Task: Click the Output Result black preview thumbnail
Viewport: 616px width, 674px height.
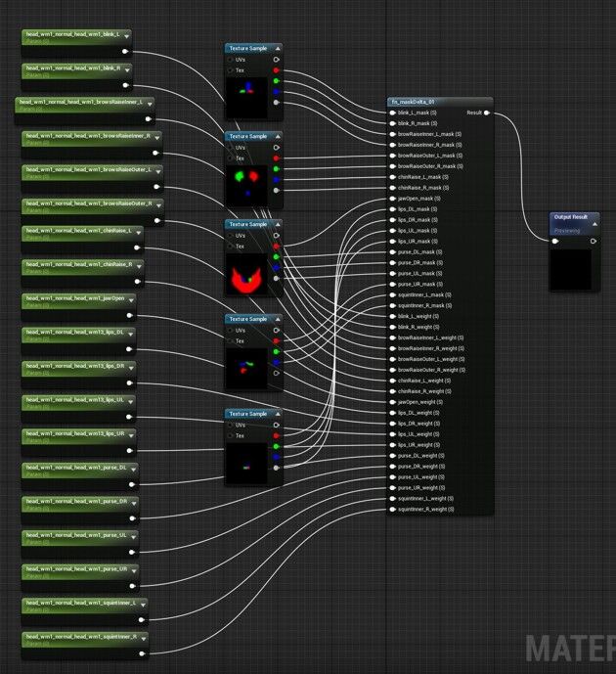Action: point(570,269)
